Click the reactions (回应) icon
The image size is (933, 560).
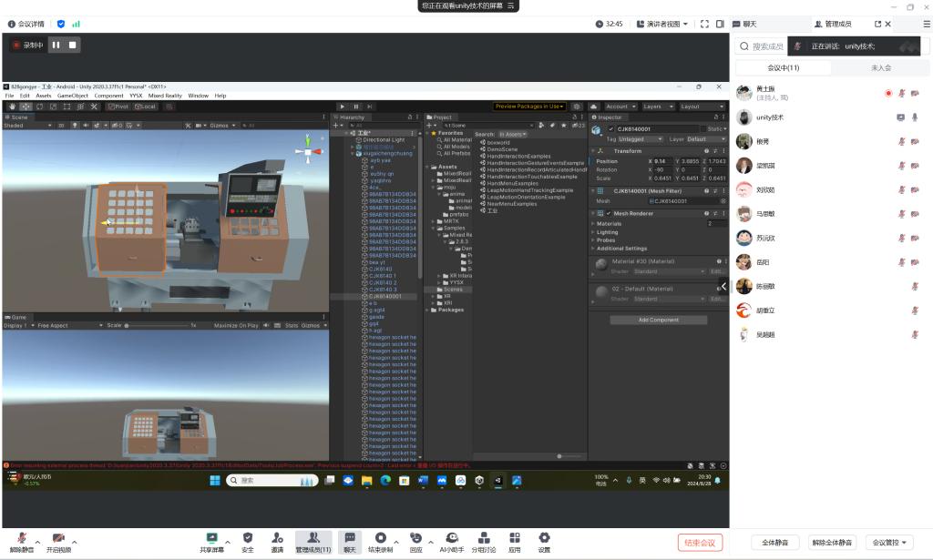tap(415, 538)
